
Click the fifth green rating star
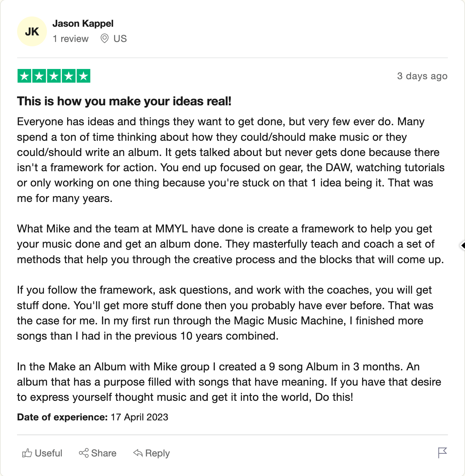pos(83,76)
